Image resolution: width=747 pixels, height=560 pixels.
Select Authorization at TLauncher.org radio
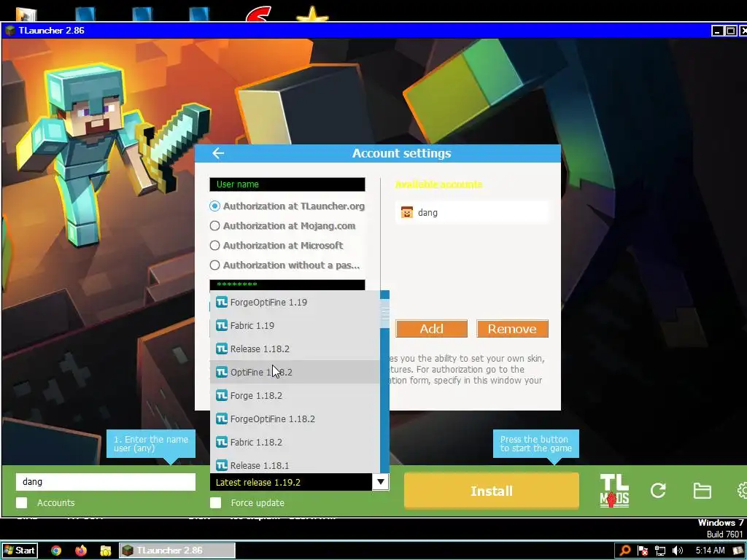click(215, 206)
